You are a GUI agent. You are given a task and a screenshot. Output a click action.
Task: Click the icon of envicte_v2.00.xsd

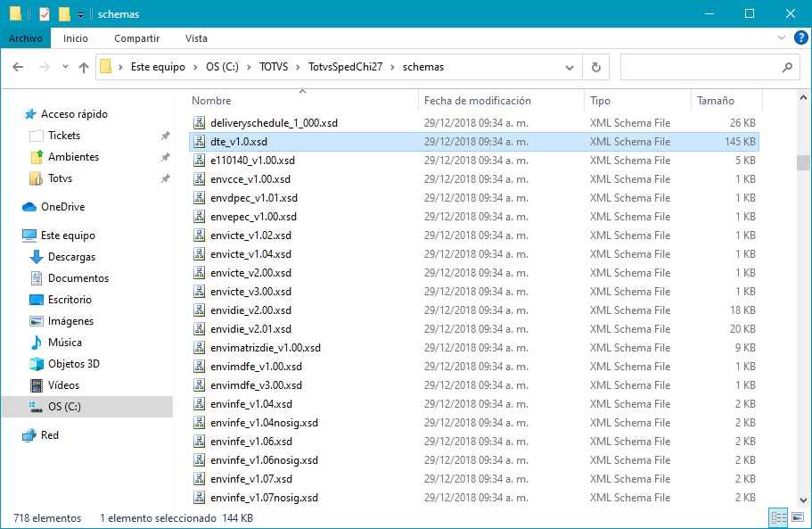200,273
